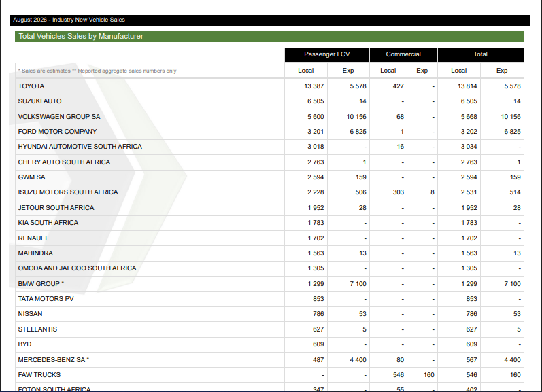Select Volkswagen total local value 5 668
This screenshot has width=542, height=392.
click(469, 117)
